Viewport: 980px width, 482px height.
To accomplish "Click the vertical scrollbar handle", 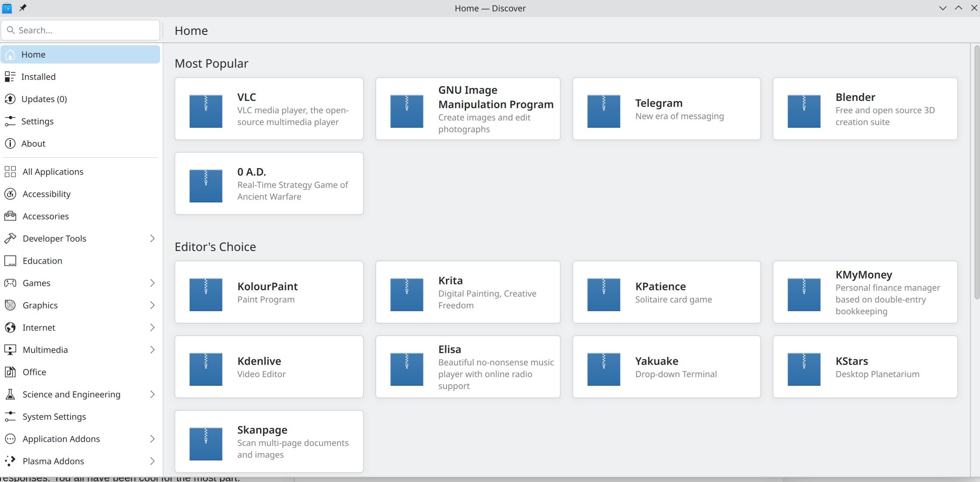I will point(977,172).
